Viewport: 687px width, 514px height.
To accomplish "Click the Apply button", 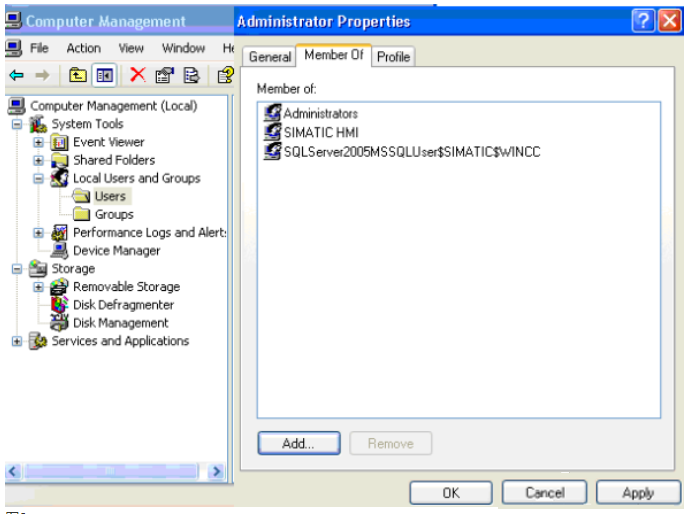I will [638, 493].
